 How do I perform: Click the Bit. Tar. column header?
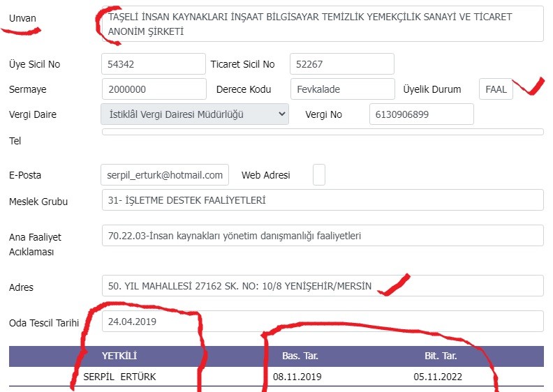point(441,356)
